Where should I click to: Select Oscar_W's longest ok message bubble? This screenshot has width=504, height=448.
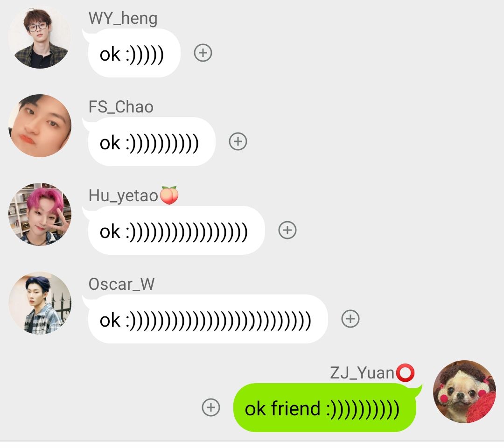click(x=205, y=319)
